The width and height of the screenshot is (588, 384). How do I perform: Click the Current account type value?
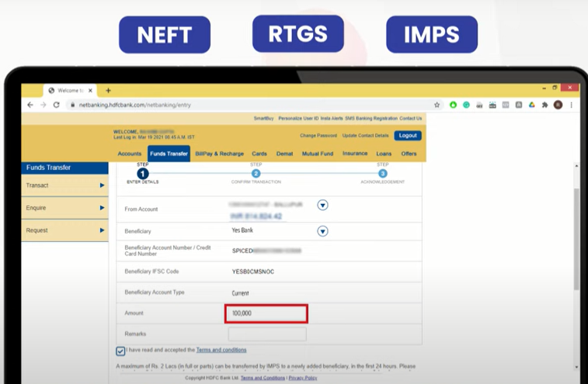(240, 293)
